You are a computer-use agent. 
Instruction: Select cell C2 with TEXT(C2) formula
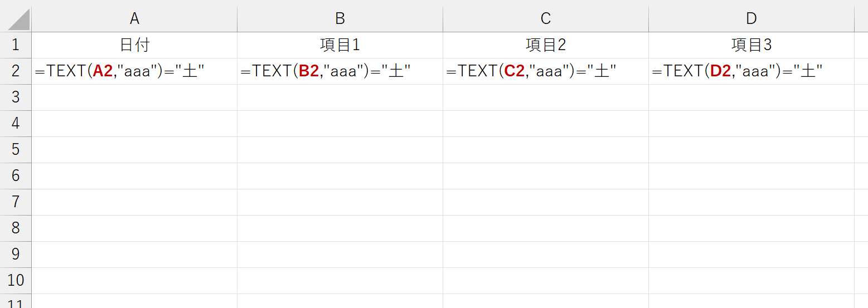coord(546,71)
